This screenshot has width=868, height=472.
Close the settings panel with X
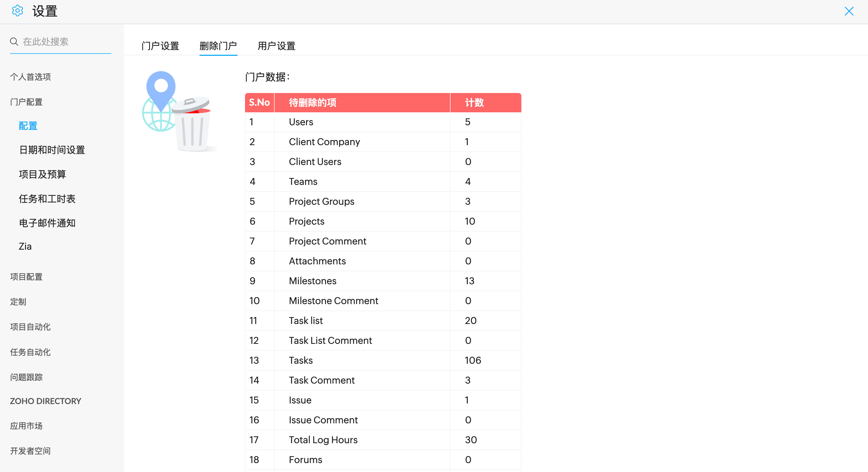point(849,11)
